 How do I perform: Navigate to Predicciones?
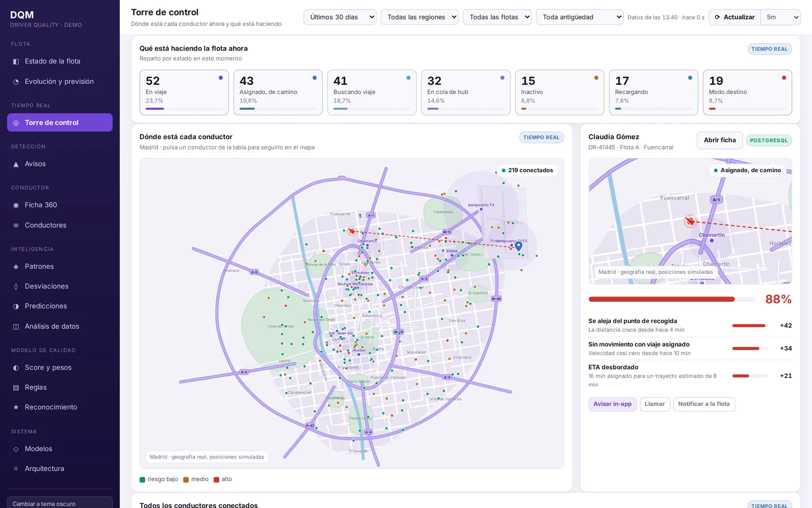(60, 306)
